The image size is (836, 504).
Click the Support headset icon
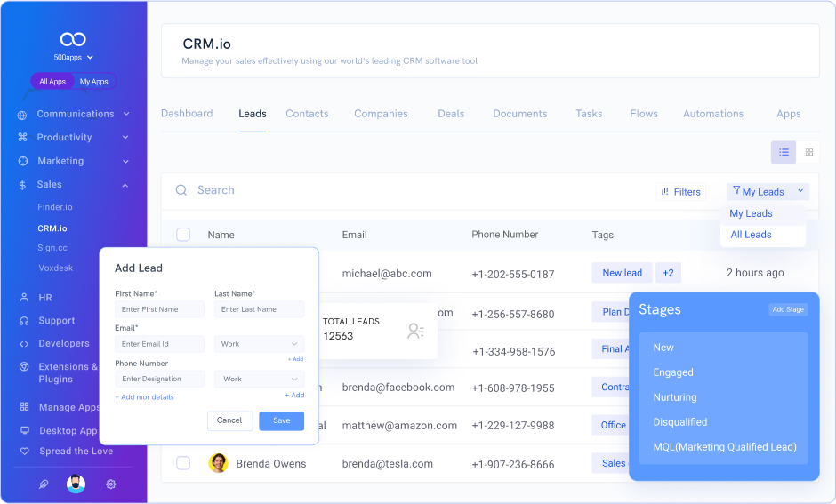24,321
